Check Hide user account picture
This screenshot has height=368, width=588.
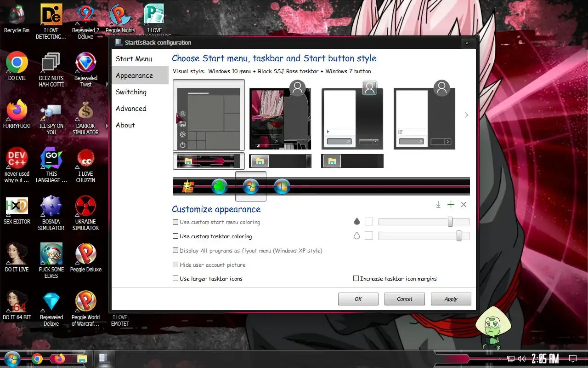pyautogui.click(x=209, y=265)
